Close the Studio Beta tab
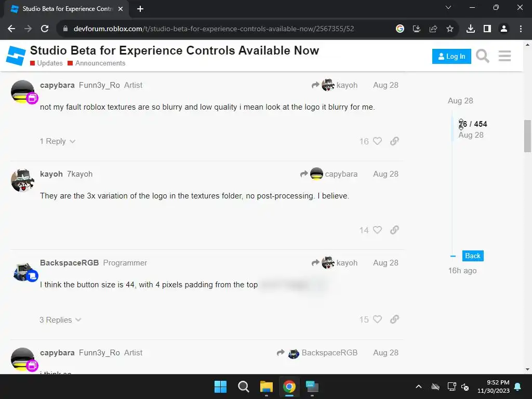This screenshot has height=399, width=532. point(121,9)
